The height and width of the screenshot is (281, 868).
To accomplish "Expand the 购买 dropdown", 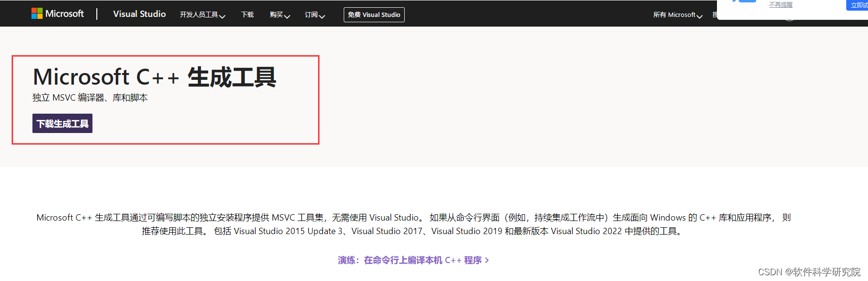I will click(x=280, y=15).
